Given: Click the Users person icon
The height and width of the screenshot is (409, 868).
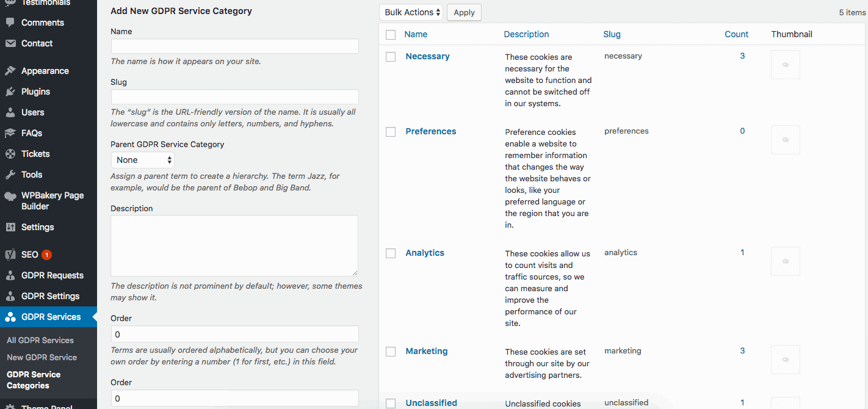Looking at the screenshot, I should tap(10, 112).
